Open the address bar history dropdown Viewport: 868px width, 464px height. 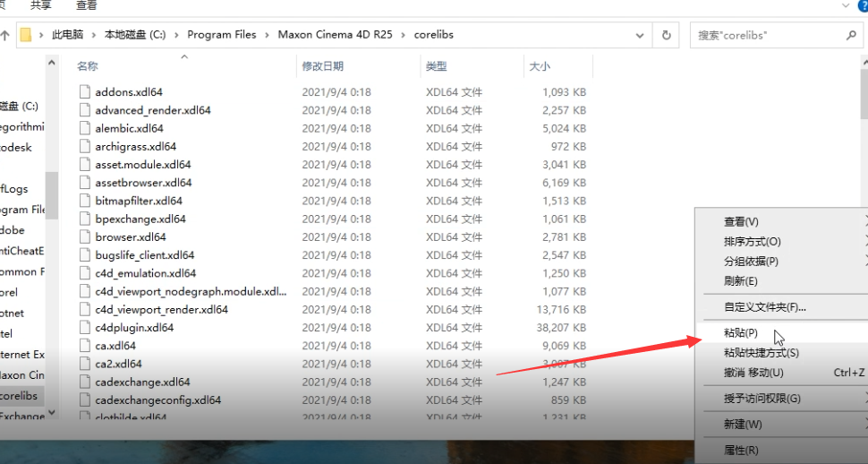[640, 35]
